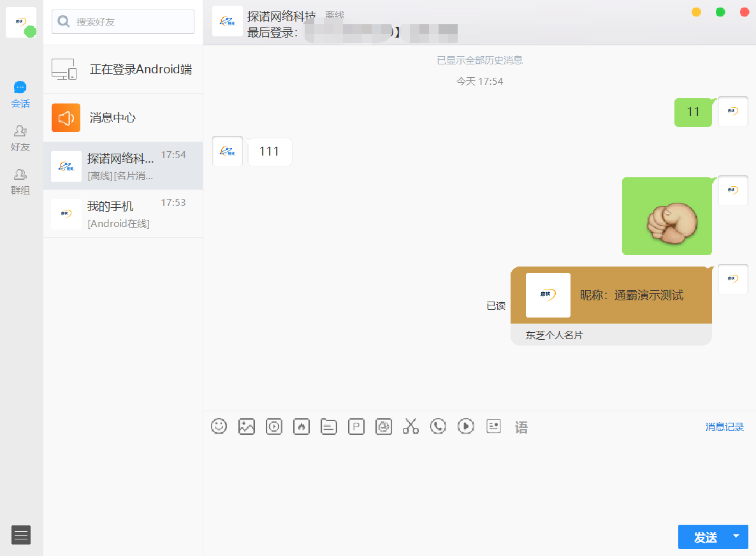This screenshot has height=556, width=756.
Task: Select the screenshot scissors tool
Action: click(411, 427)
